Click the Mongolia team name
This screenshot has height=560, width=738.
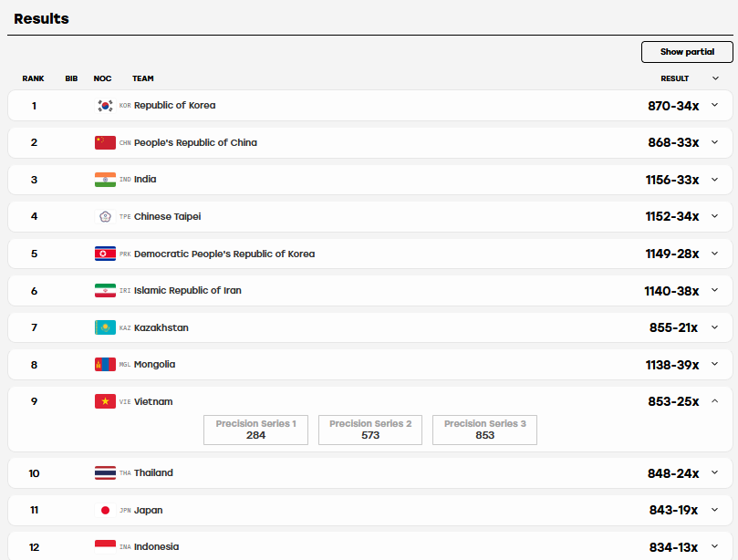[x=154, y=364]
